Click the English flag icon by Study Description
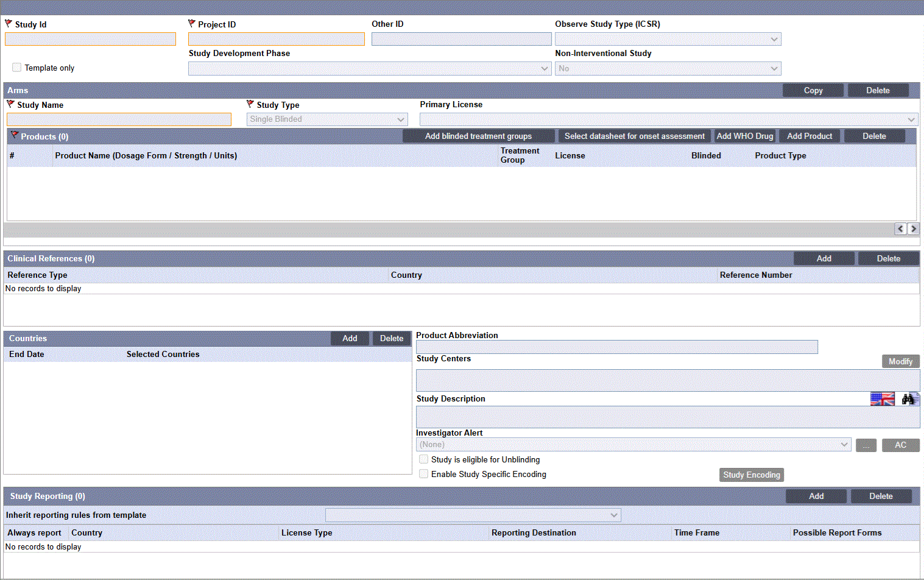 (x=881, y=398)
